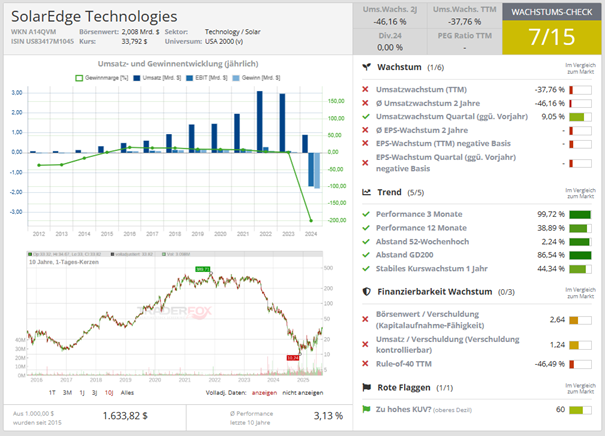Click the Rule-of-40 TTM rating bar
605x436 pixels.
[x=580, y=364]
